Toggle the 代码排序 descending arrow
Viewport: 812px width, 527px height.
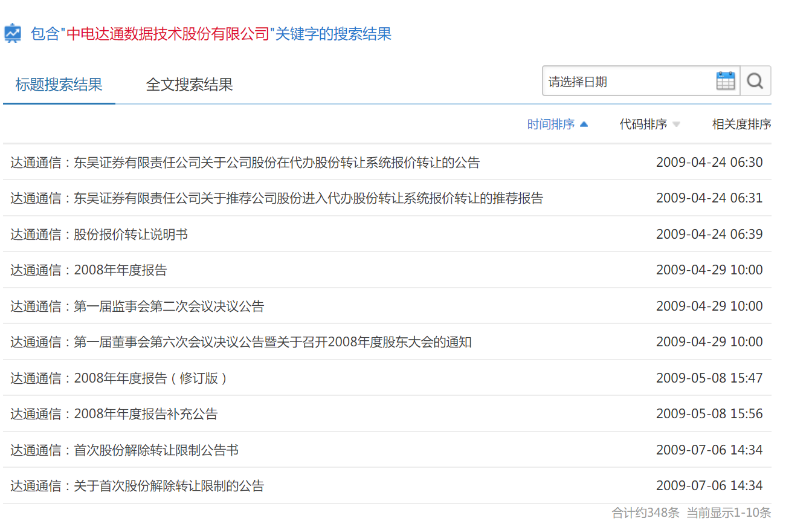click(676, 124)
